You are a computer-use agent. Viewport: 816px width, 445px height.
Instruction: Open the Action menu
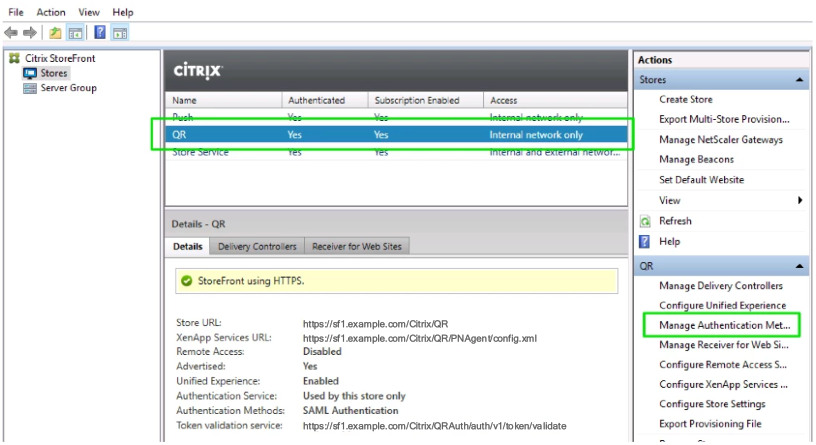click(x=50, y=12)
